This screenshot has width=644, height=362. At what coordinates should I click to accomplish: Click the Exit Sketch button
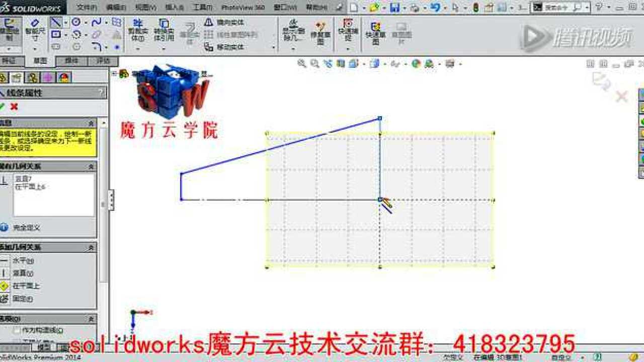coord(10,30)
